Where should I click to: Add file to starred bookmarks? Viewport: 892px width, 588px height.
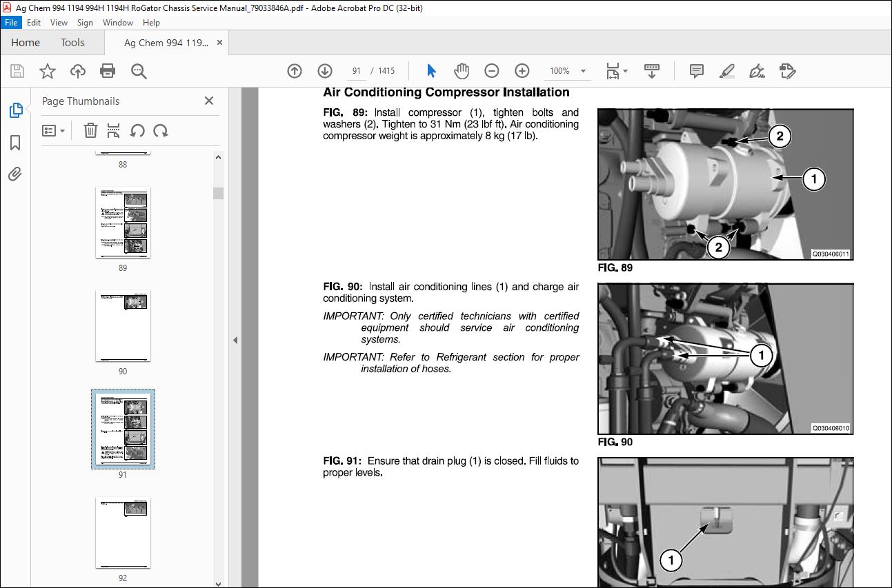[48, 71]
